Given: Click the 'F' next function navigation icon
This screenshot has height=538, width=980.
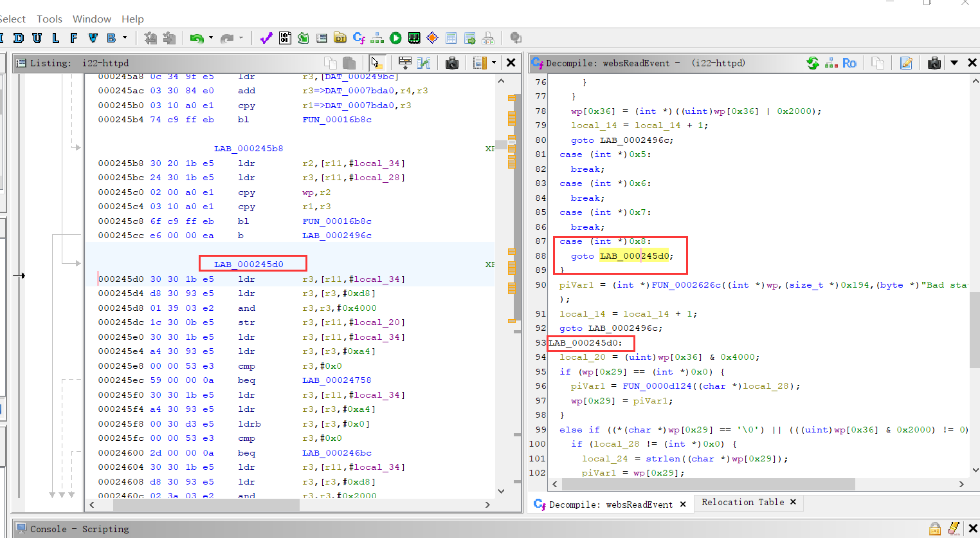Looking at the screenshot, I should point(75,38).
